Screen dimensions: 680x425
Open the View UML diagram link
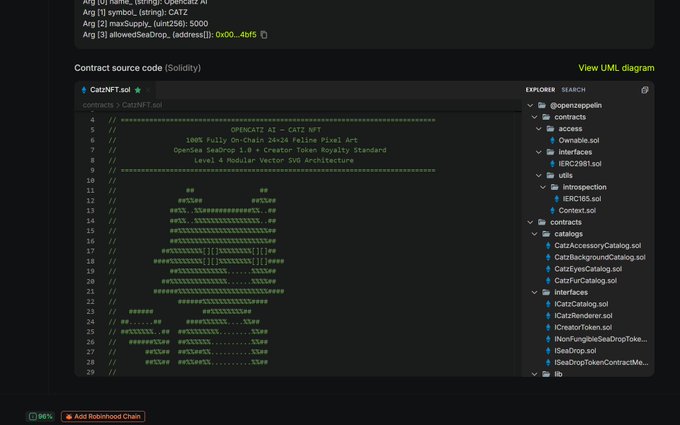coord(616,68)
